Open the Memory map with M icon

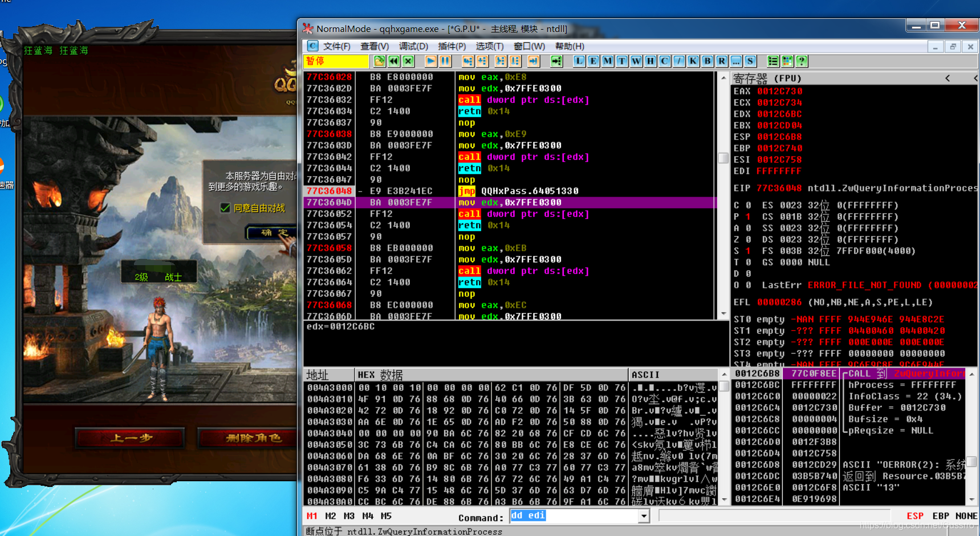point(608,61)
